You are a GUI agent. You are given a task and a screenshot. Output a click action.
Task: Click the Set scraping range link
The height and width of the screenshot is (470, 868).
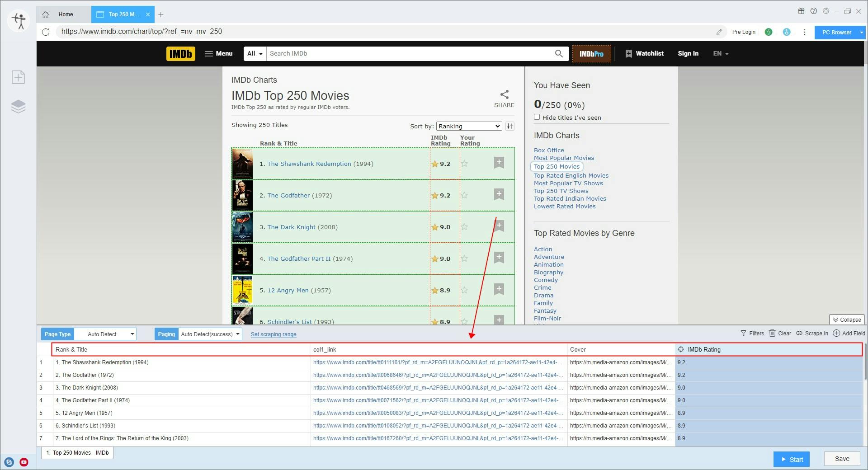274,334
